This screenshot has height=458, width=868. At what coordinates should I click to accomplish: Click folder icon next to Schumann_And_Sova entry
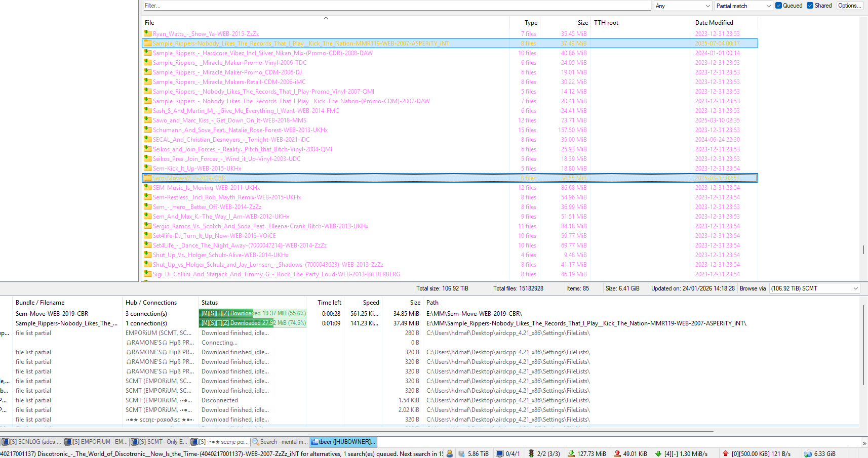tap(147, 130)
